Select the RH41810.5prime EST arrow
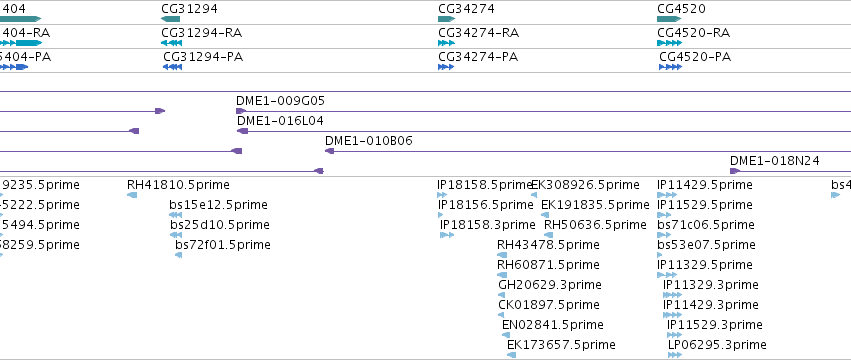Screen dimensions: 851x360 132,195
